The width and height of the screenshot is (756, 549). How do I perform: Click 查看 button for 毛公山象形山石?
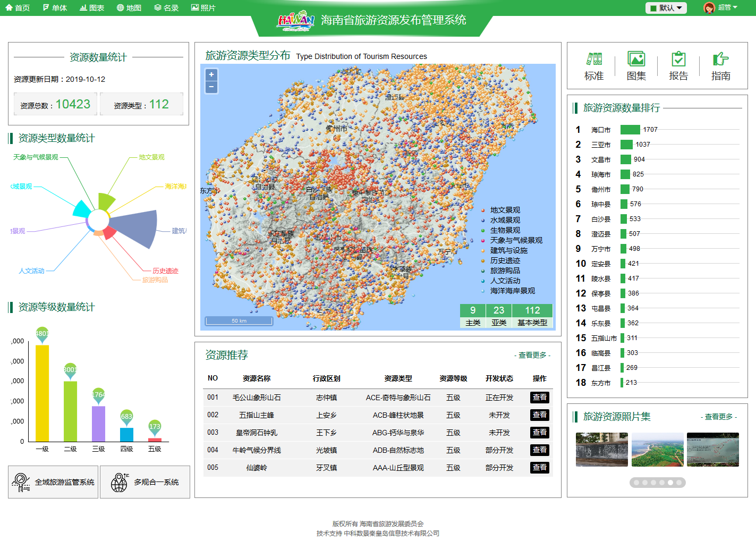[x=539, y=398]
